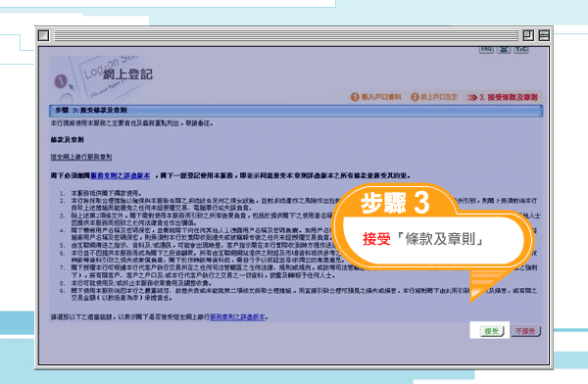Open the T&C icon button
This screenshot has height=384, width=588.
(x=521, y=50)
